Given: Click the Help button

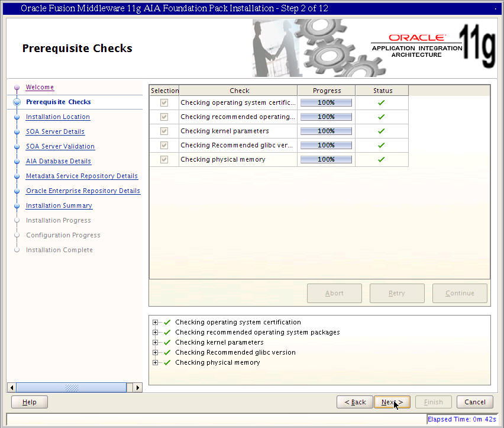Looking at the screenshot, I should (29, 402).
